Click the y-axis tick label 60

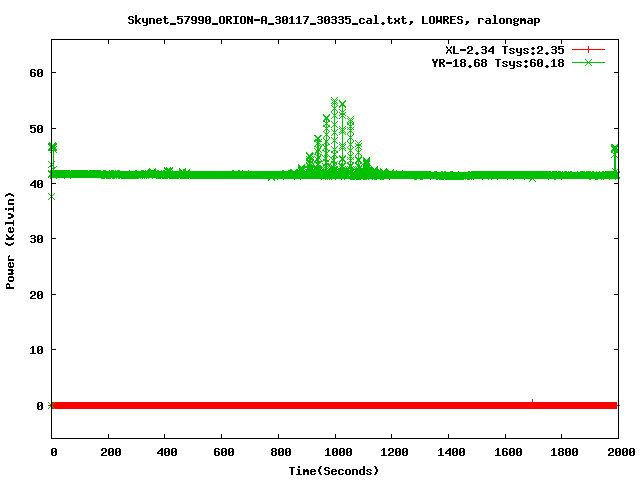36,73
